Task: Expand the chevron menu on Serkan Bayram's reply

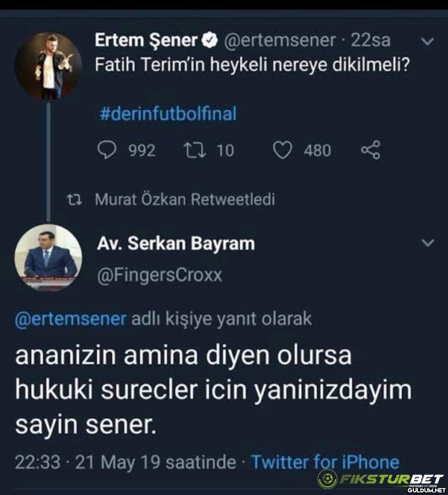Action: coord(428,243)
